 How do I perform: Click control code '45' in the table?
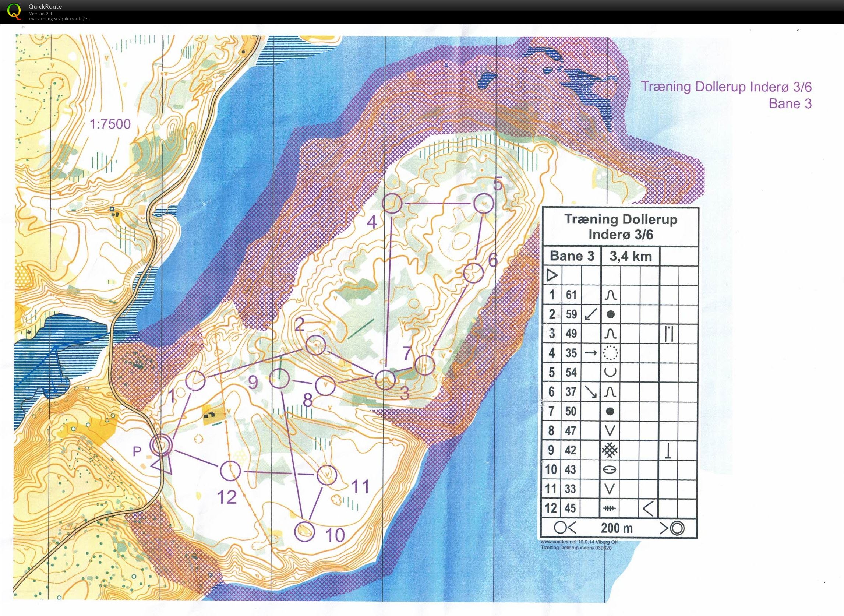[x=571, y=508]
